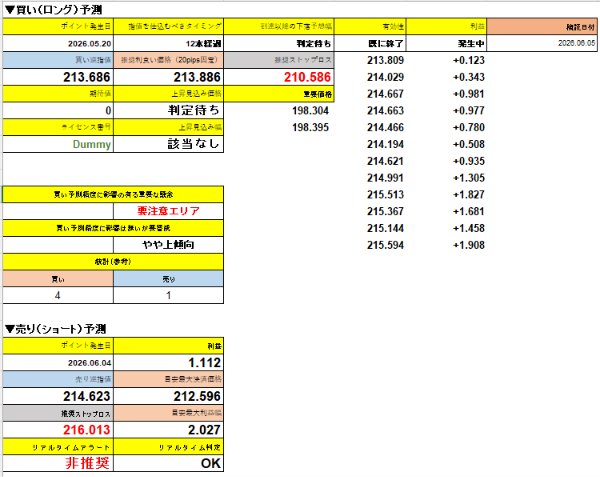Click the 買い逆指値 blue header cell
This screenshot has height=477, width=600.
pos(58,60)
